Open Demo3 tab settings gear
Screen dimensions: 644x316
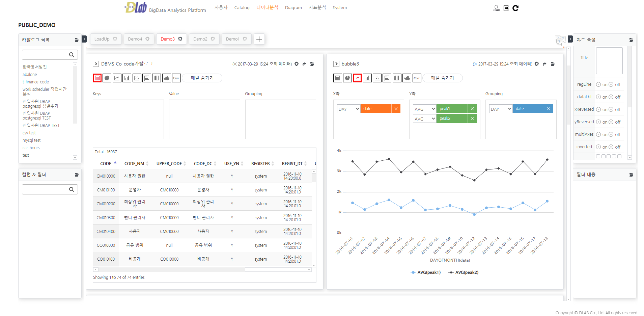(x=180, y=39)
